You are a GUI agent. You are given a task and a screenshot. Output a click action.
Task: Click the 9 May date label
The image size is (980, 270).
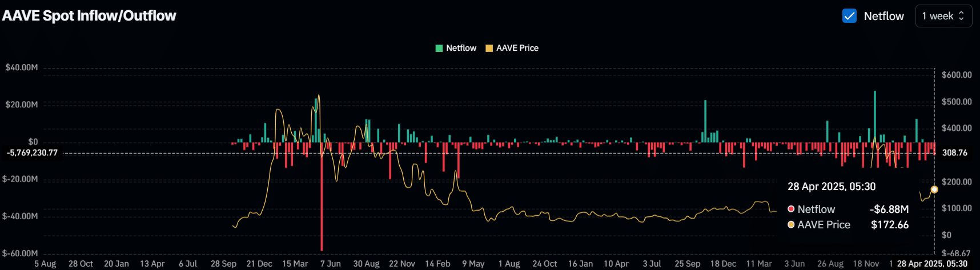tap(473, 264)
